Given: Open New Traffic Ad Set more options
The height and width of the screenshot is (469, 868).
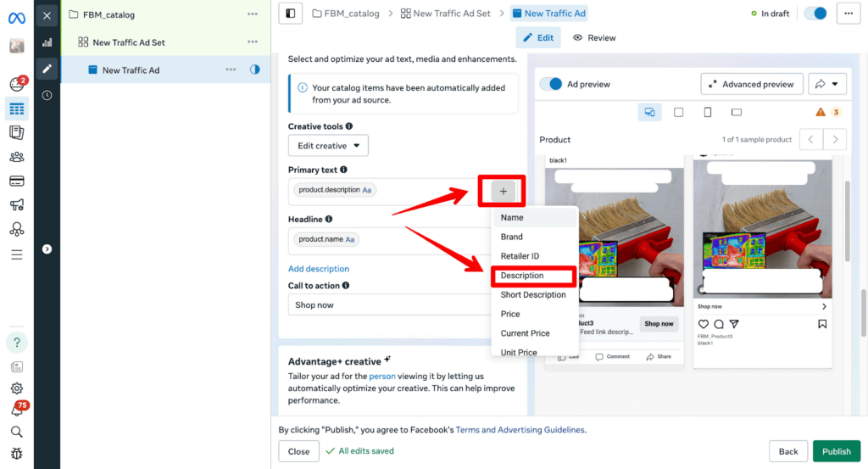Looking at the screenshot, I should pyautogui.click(x=253, y=42).
